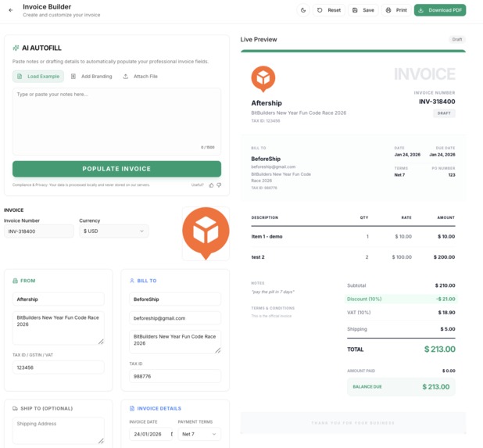The height and width of the screenshot is (448, 483).
Task: Click the Ship To truck icon
Action: (x=15, y=409)
